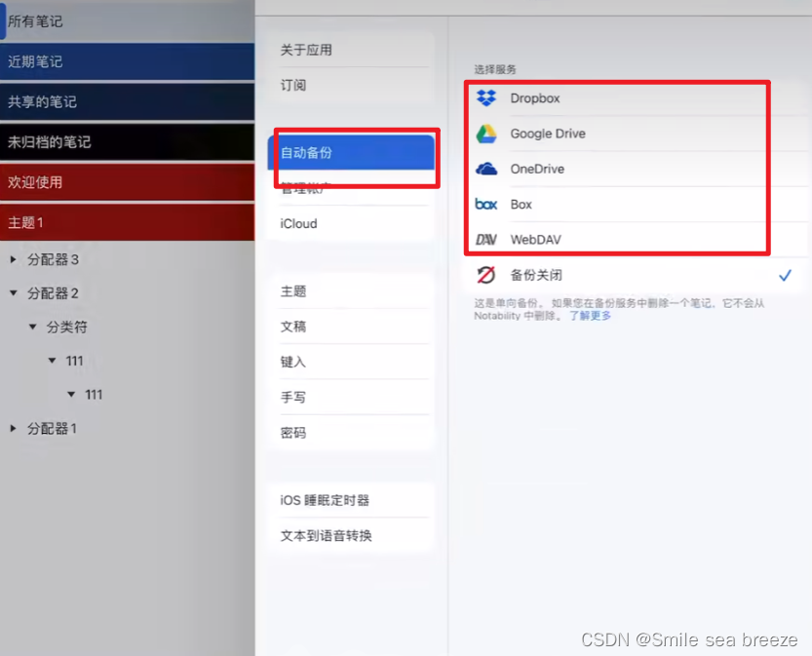Click the WebDAV logo icon
Image resolution: width=812 pixels, height=656 pixels.
click(485, 239)
